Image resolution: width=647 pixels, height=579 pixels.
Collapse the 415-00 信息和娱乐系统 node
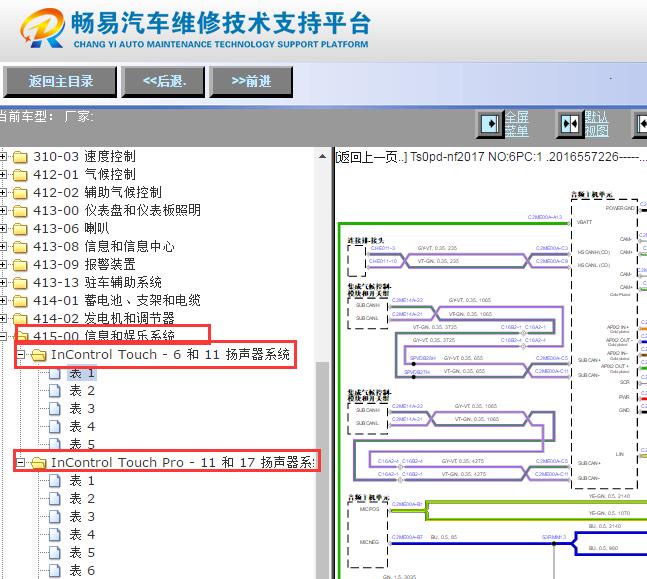pos(3,336)
